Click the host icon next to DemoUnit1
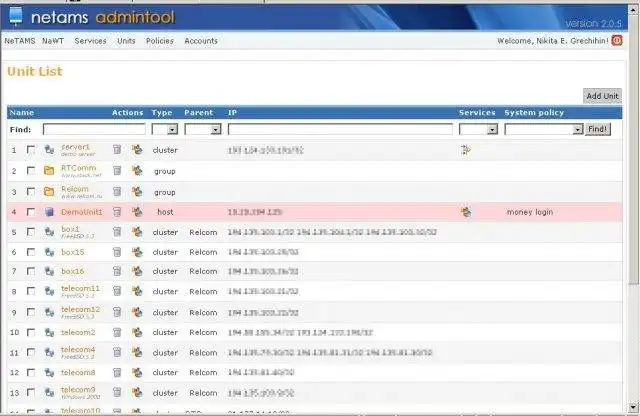The width and height of the screenshot is (640, 416). 49,211
